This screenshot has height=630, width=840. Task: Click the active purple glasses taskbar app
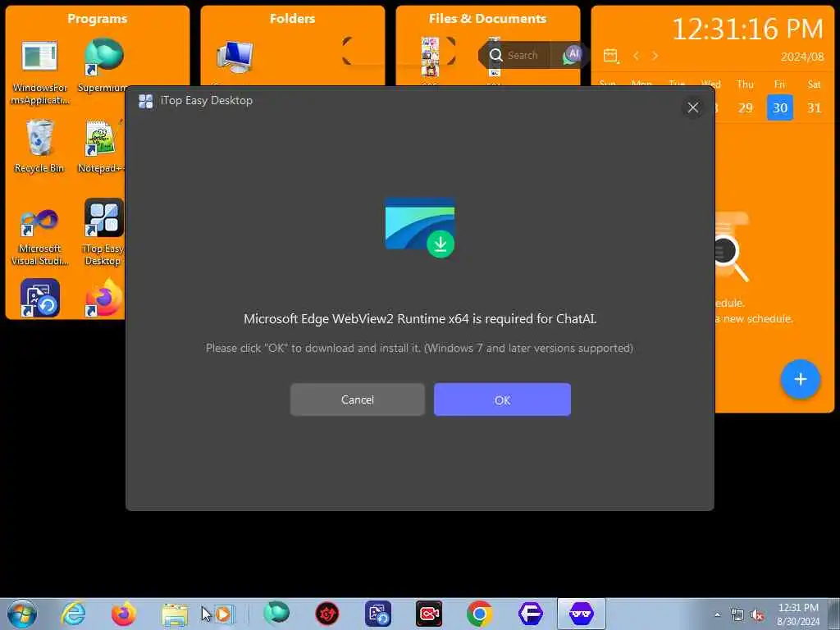(x=582, y=614)
